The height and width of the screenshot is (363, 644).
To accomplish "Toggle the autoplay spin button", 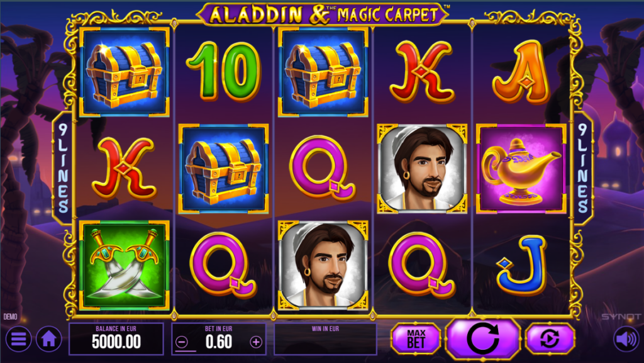I will pyautogui.click(x=550, y=338).
